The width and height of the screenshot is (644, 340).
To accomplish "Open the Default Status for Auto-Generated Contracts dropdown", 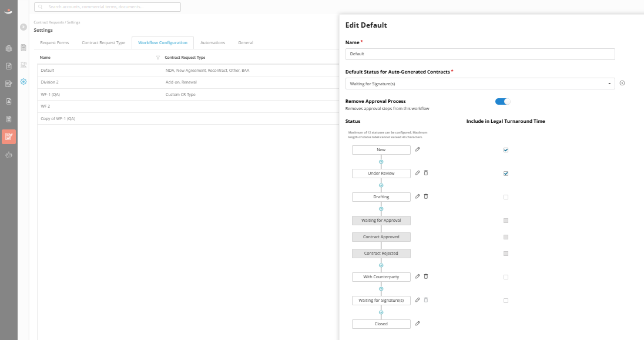I will point(479,84).
